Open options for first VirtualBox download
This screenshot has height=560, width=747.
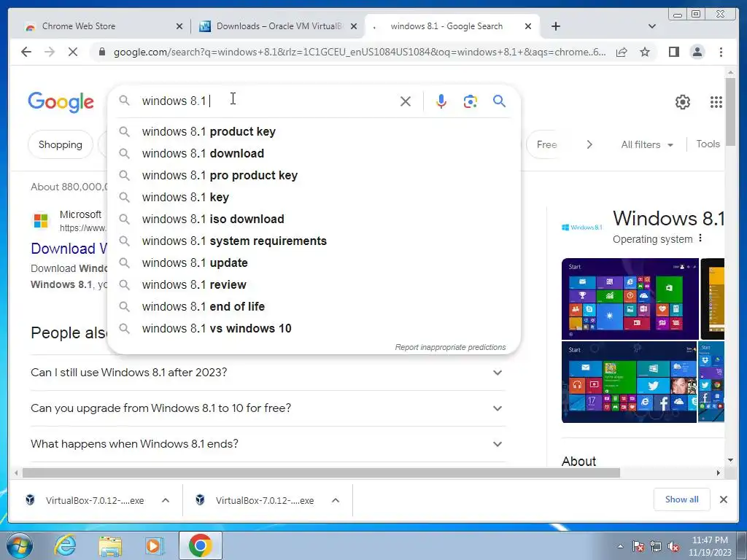pos(166,500)
